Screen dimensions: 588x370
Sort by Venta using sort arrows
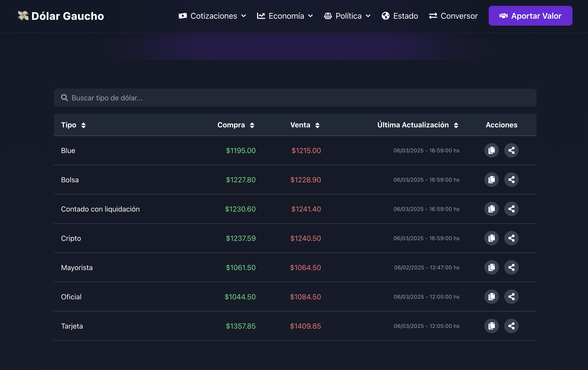coord(317,125)
